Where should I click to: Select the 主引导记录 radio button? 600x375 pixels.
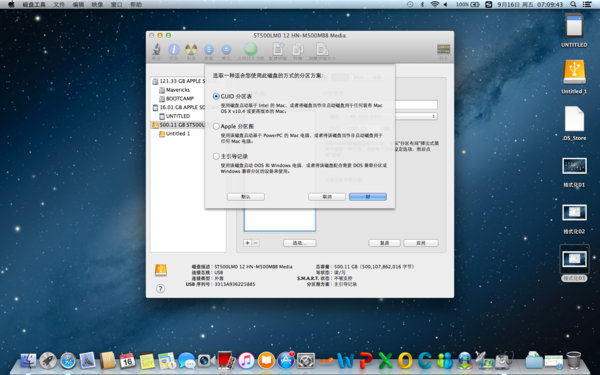(216, 156)
